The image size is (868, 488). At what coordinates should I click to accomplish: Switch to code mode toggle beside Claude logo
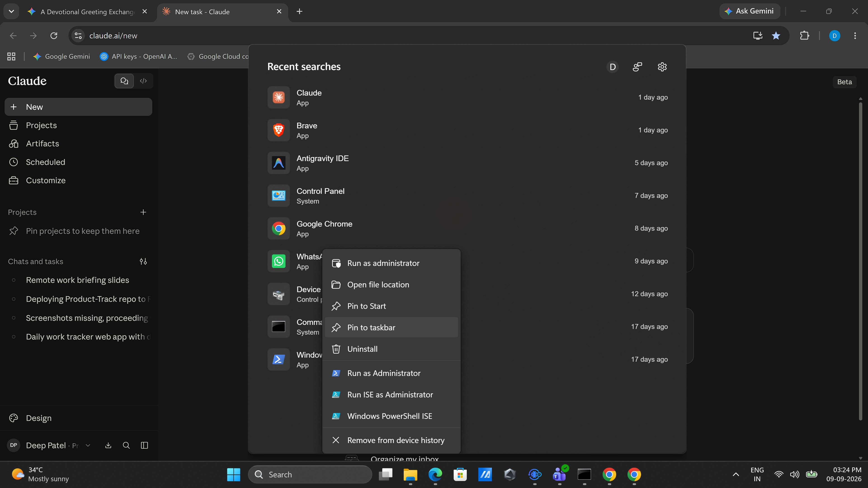pyautogui.click(x=143, y=81)
